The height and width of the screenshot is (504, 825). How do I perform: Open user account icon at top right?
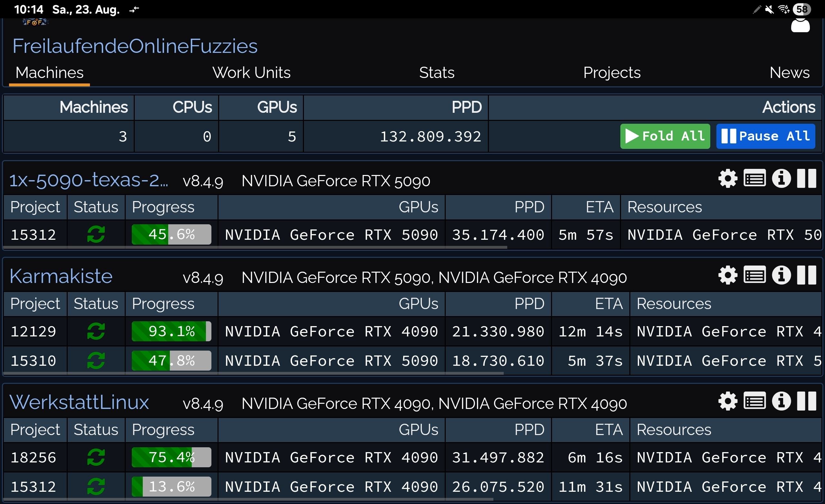point(800,26)
